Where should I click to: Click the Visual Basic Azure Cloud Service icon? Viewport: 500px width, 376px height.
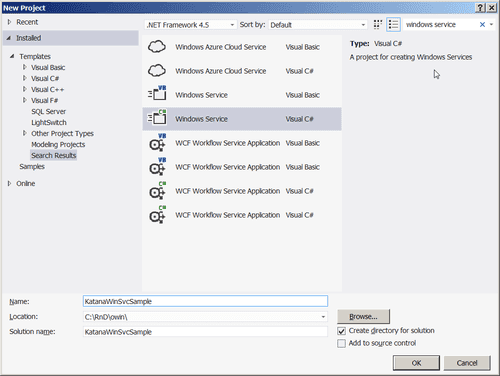click(157, 47)
